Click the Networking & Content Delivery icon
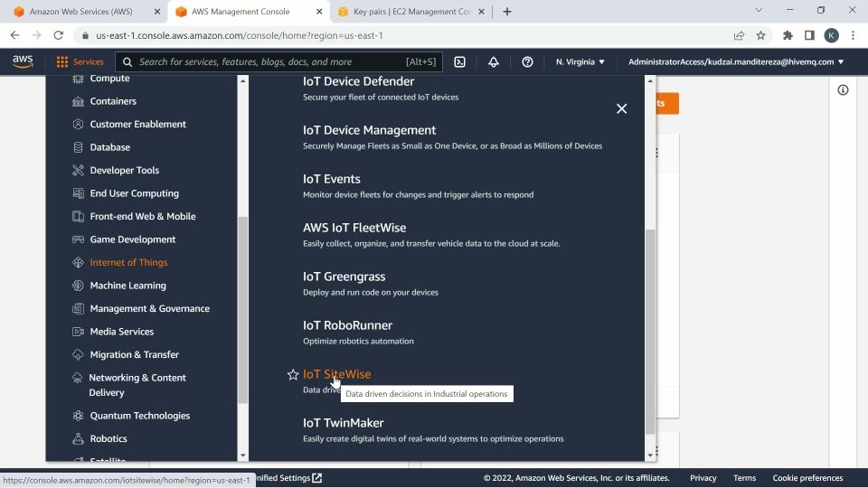Screen dimensions: 868x488 pyautogui.click(x=77, y=378)
